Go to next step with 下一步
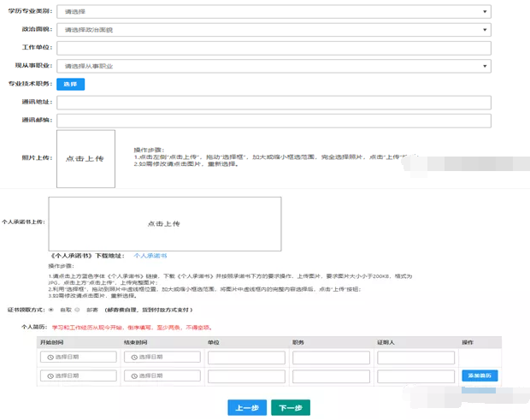This screenshot has width=530, height=420. pos(290,407)
